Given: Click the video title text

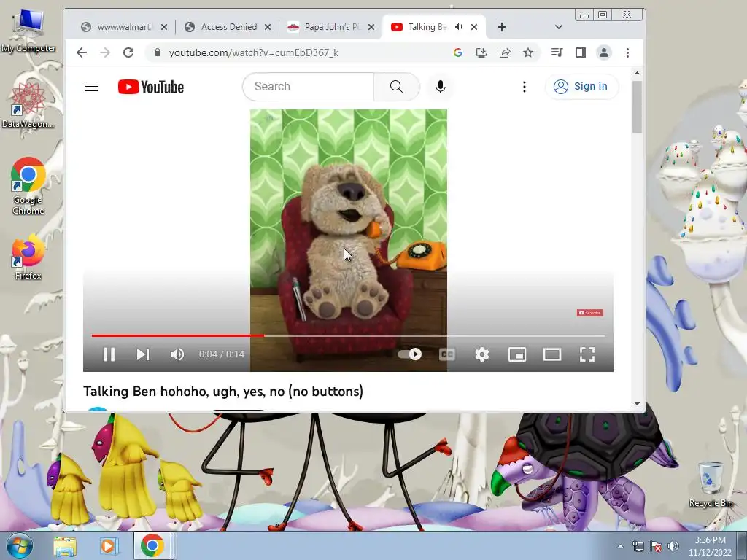Looking at the screenshot, I should (223, 392).
